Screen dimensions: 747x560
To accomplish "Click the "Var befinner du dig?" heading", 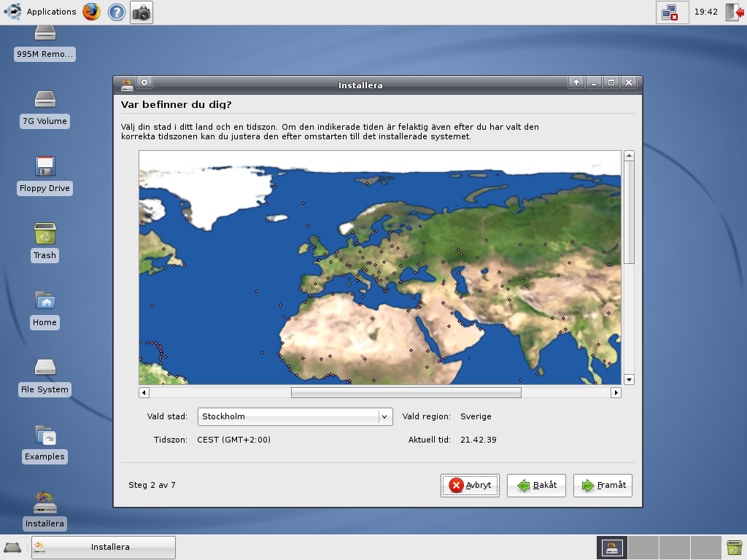I will click(x=177, y=105).
